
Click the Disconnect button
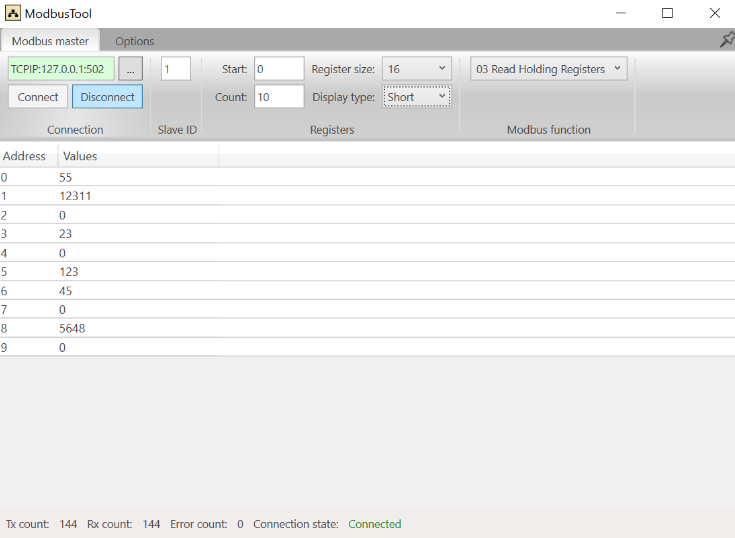pos(107,97)
